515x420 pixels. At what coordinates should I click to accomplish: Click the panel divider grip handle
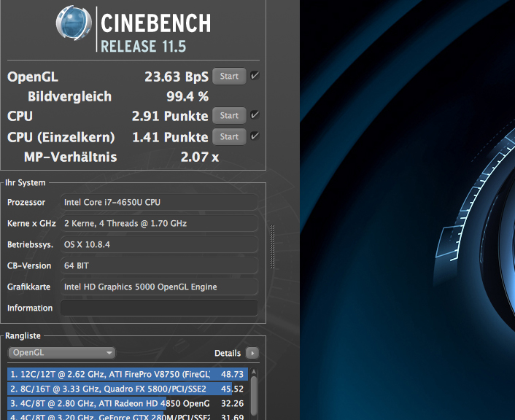[x=272, y=246]
